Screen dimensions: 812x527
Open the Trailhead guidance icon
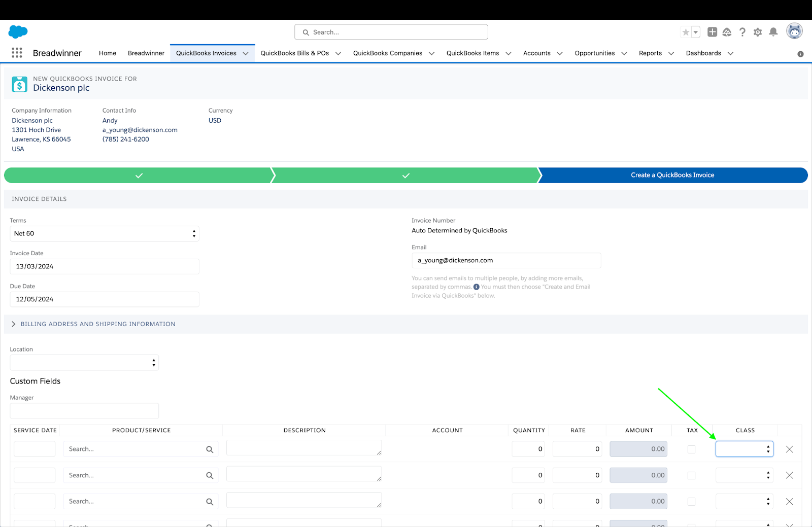point(727,32)
